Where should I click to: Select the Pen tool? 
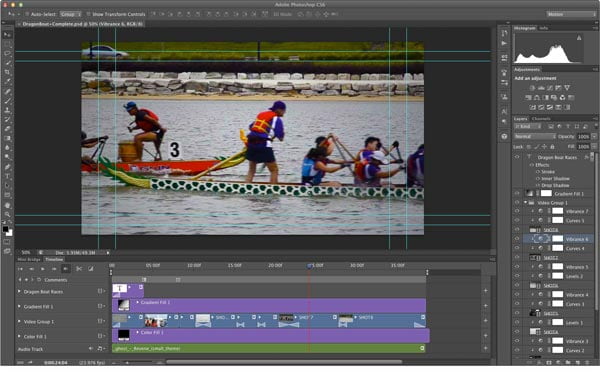click(7, 167)
